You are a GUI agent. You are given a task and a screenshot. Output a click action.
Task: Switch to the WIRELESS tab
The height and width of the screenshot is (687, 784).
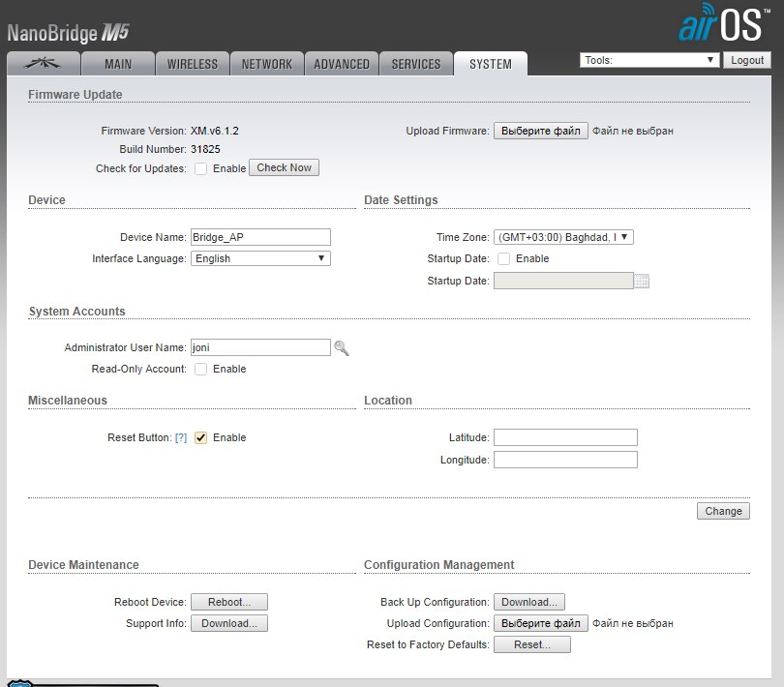(x=193, y=64)
